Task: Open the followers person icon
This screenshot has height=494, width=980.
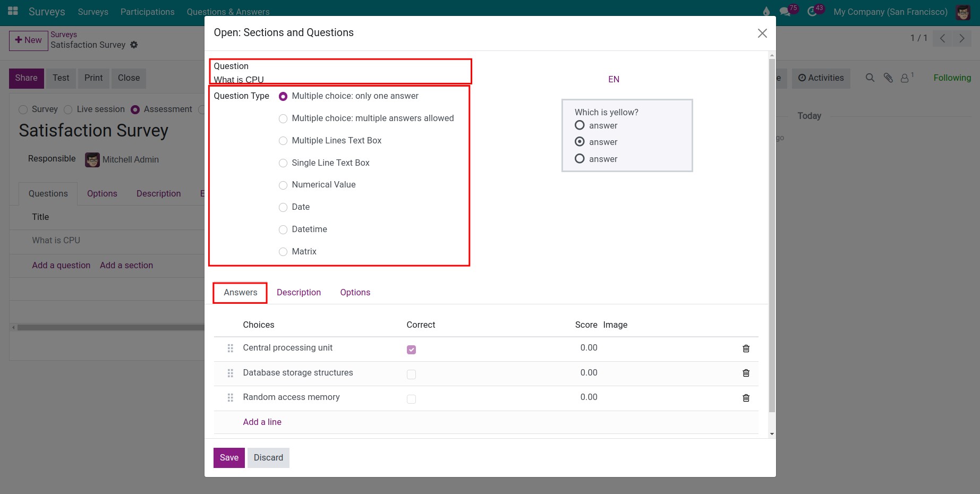Action: pyautogui.click(x=906, y=78)
